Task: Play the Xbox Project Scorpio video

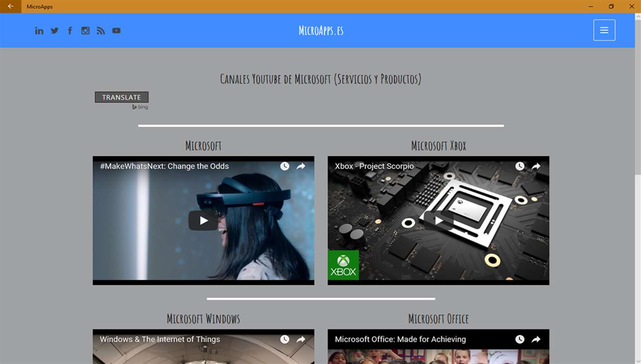Action: click(439, 221)
